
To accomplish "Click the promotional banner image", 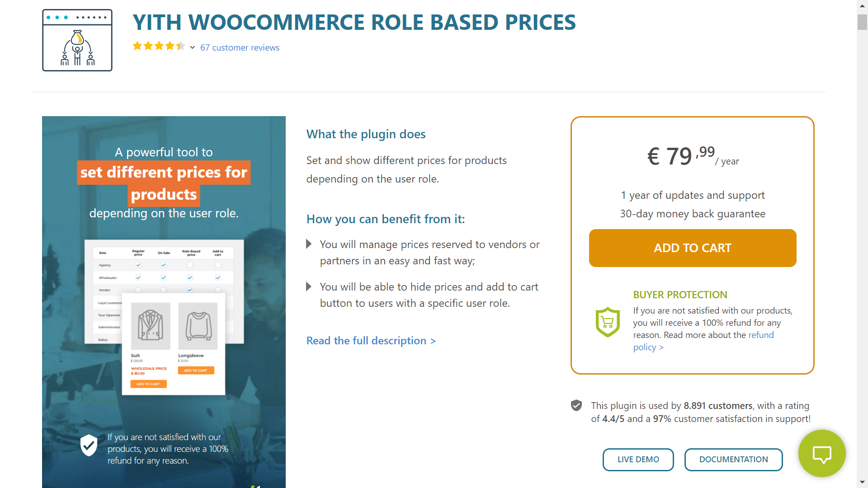I will (164, 302).
